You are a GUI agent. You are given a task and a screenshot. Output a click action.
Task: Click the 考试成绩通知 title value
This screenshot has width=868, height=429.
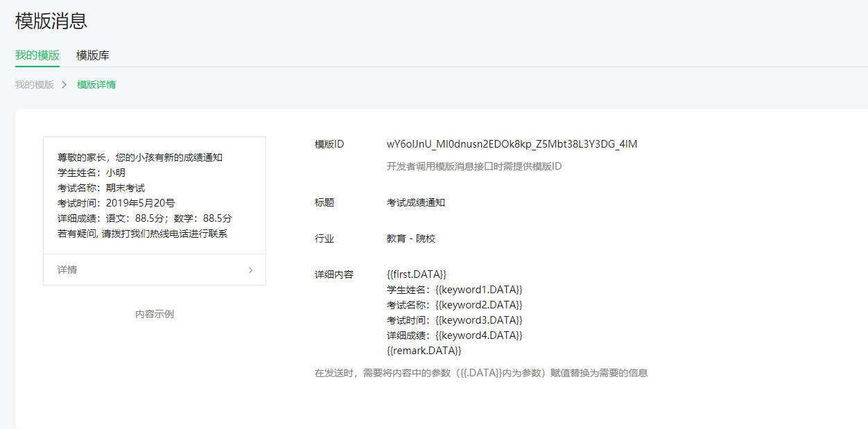click(416, 202)
